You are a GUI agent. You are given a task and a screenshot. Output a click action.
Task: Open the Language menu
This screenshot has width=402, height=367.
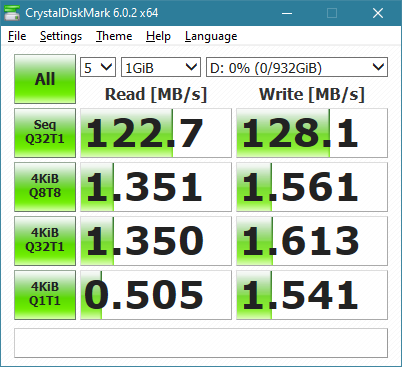coord(211,36)
